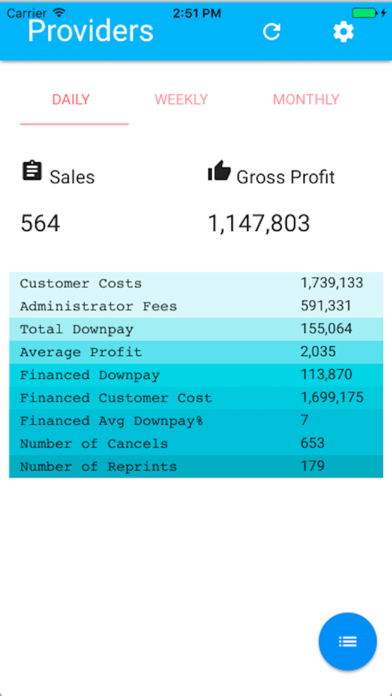Tap the Gross Profit value 1,147,803

coord(259,223)
